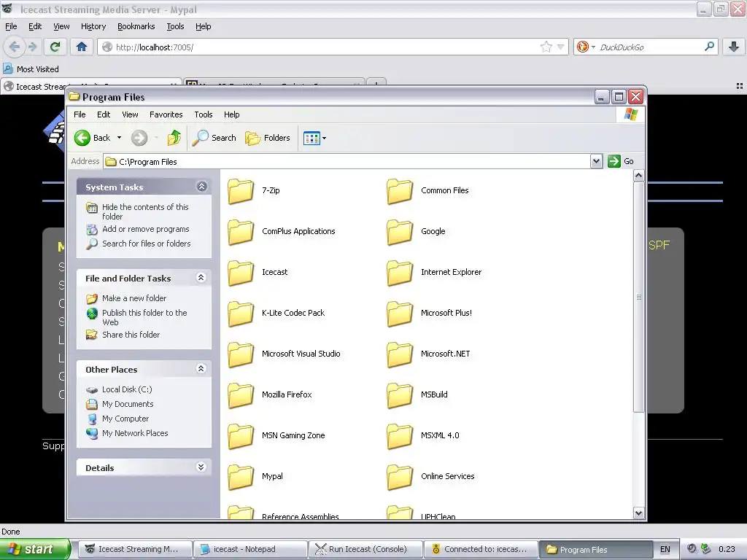
Task: Switch to icecast - Notepad taskbar item
Action: click(249, 549)
